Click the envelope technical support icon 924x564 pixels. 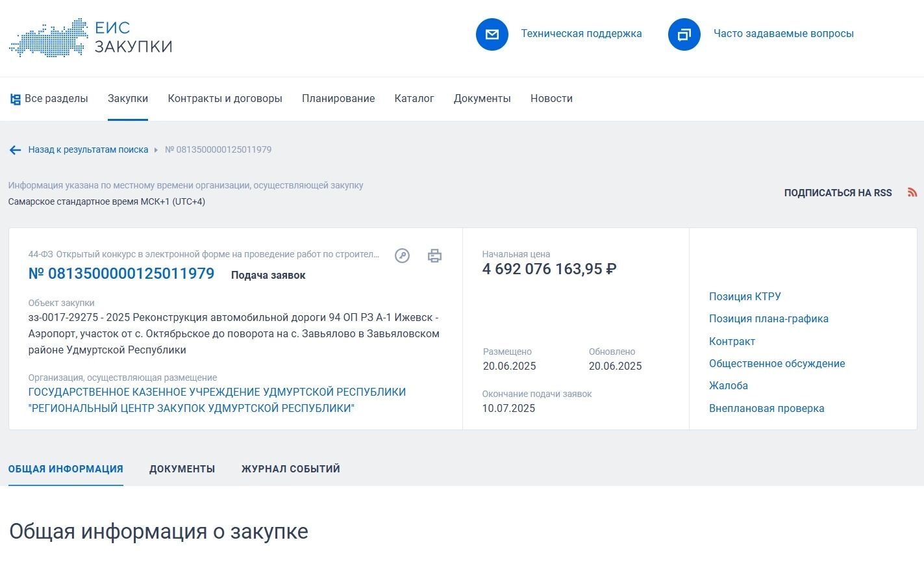(x=492, y=34)
